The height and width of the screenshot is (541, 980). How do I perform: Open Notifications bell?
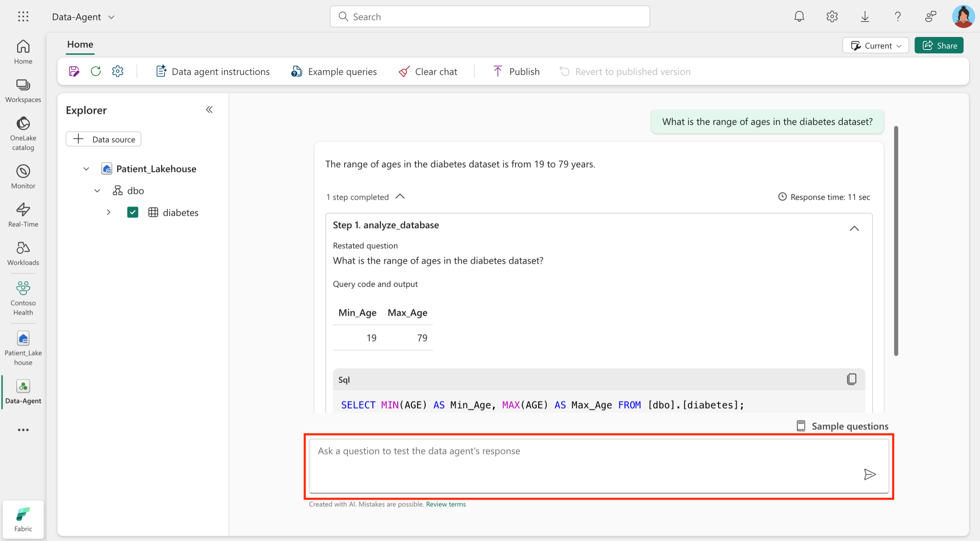[799, 16]
